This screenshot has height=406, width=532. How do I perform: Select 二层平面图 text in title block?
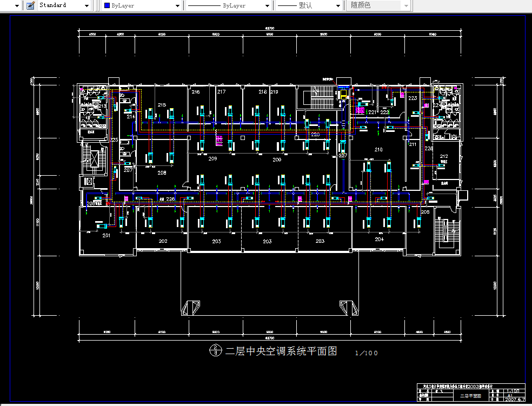pyautogui.click(x=470, y=396)
